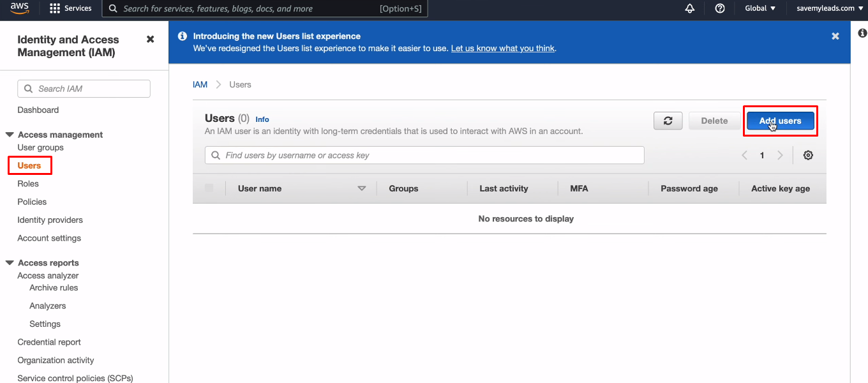The height and width of the screenshot is (383, 868).
Task: Focus the find users by username field
Action: point(424,155)
